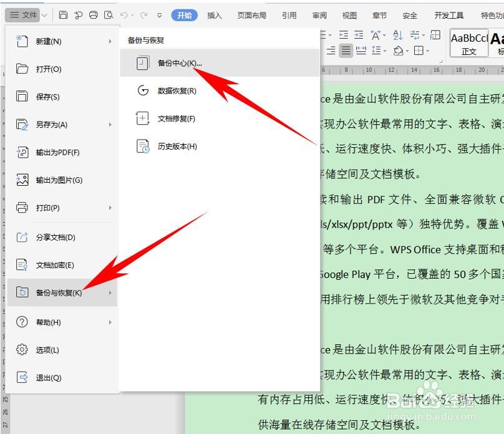Select 退出(Q) to exit
The image size is (504, 434).
click(62, 377)
